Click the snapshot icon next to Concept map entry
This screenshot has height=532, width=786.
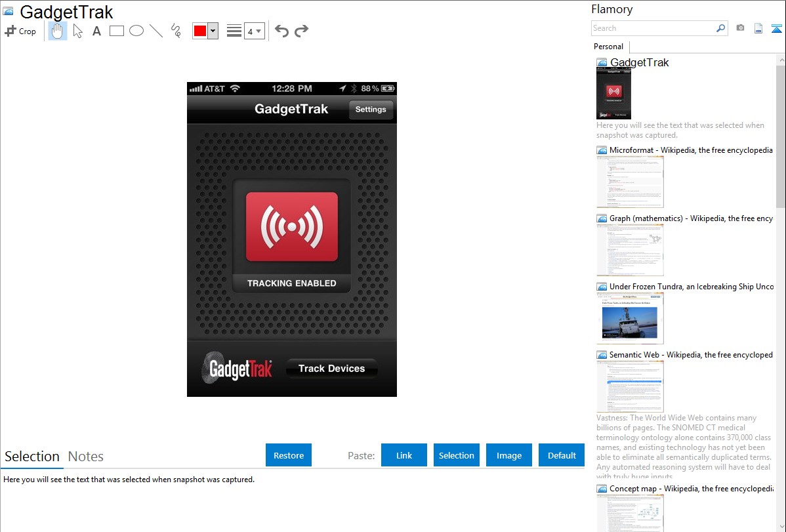[x=602, y=489]
